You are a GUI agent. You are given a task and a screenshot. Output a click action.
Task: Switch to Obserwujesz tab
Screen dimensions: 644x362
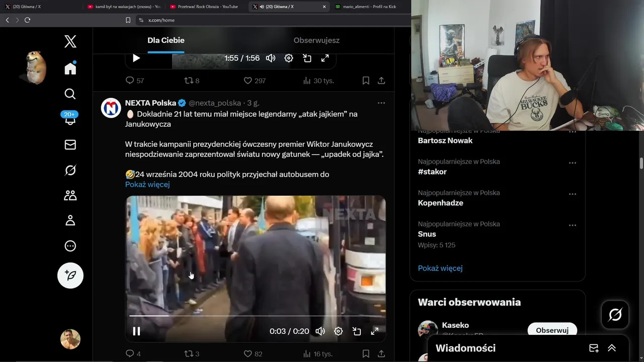pyautogui.click(x=316, y=40)
